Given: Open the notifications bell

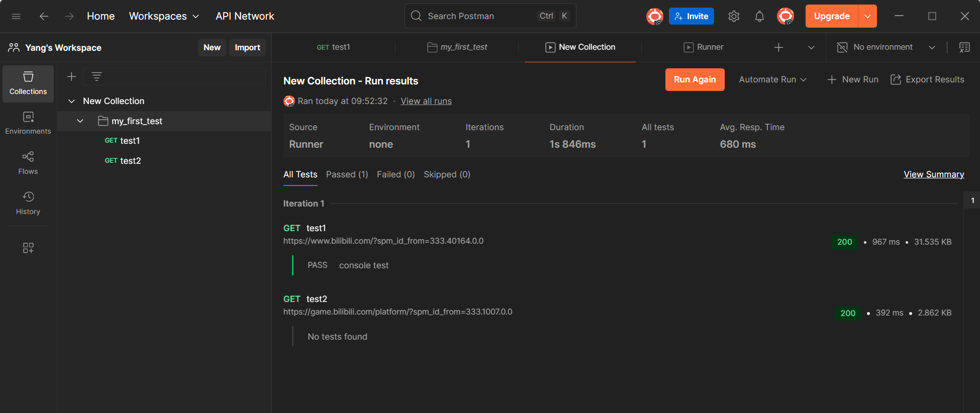Looking at the screenshot, I should click(x=759, y=16).
